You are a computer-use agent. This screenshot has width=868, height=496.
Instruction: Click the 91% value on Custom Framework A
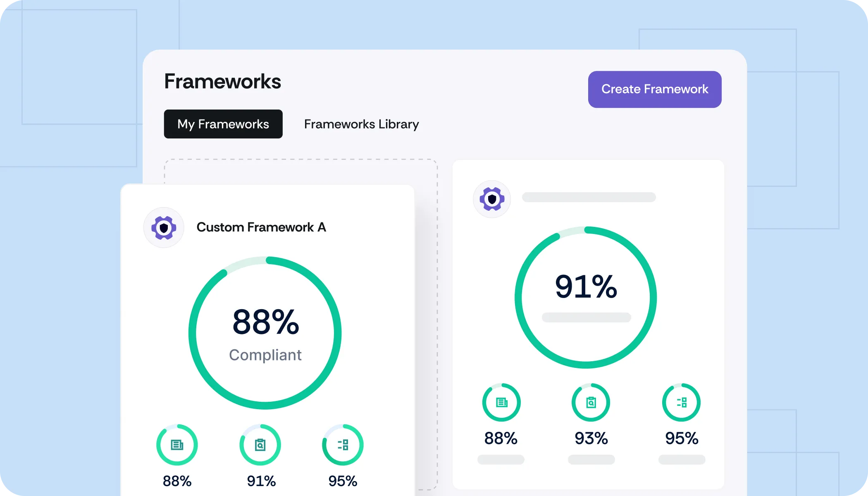pyautogui.click(x=261, y=481)
